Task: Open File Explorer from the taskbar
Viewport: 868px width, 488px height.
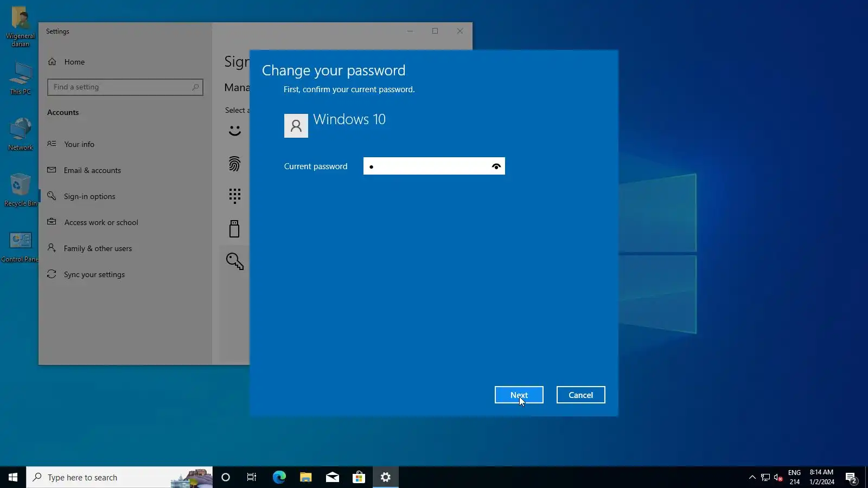Action: 305,477
